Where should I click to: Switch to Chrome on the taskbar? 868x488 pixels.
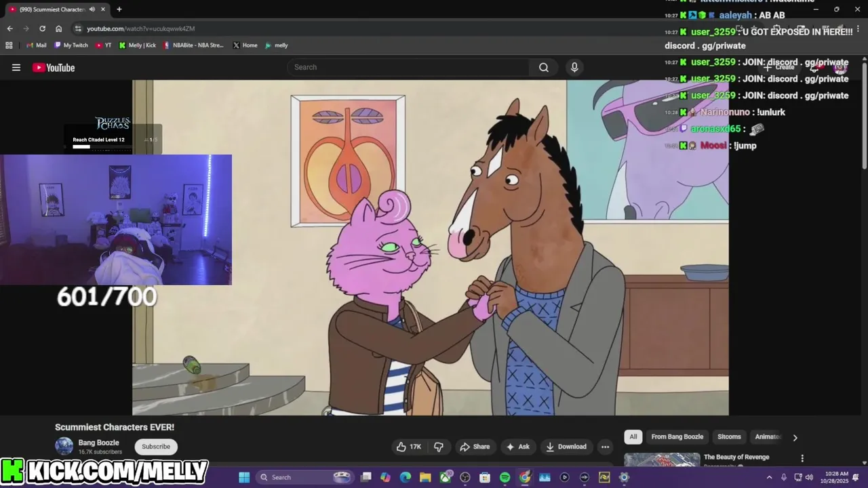tap(525, 477)
